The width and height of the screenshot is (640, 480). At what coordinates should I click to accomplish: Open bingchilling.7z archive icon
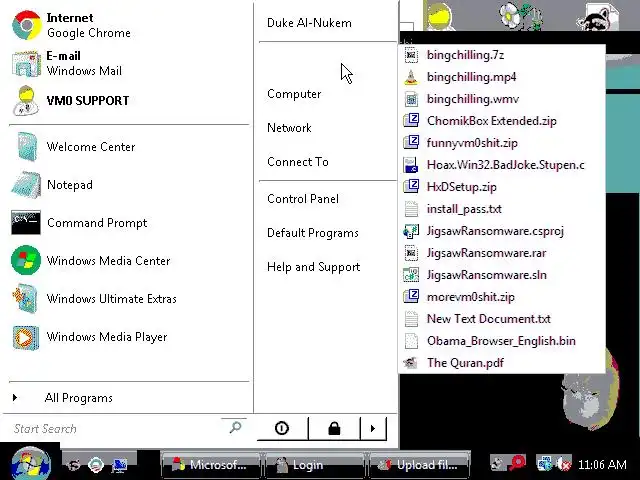[x=411, y=55]
